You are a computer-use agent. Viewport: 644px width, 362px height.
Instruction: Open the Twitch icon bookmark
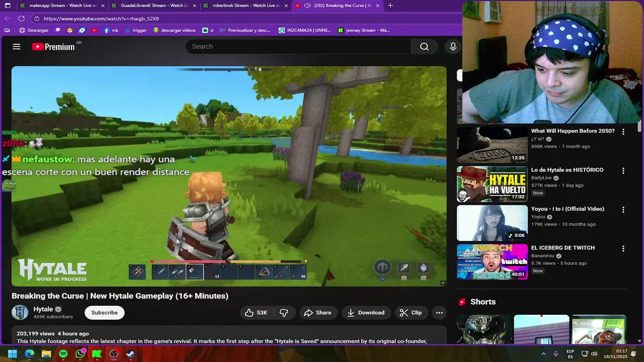click(58, 30)
